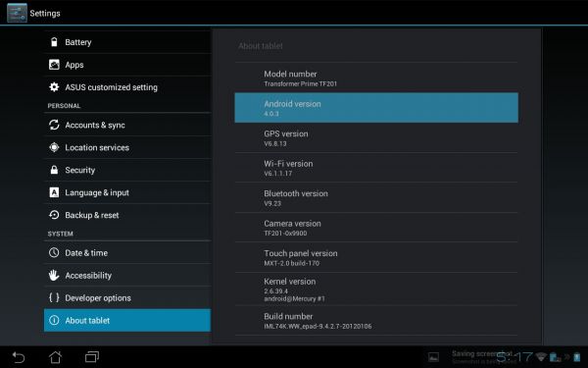Tap the 'V9.23' Bluetooth value
The image size is (588, 368).
(272, 203)
